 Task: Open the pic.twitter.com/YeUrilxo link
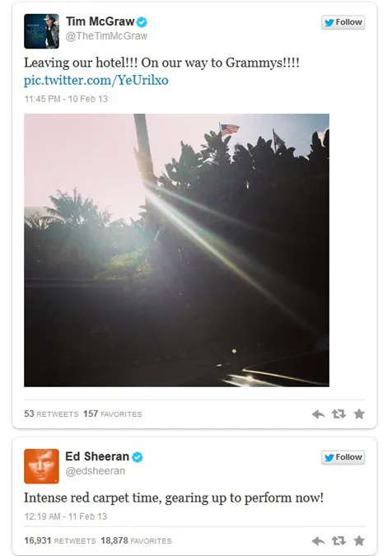click(x=96, y=80)
